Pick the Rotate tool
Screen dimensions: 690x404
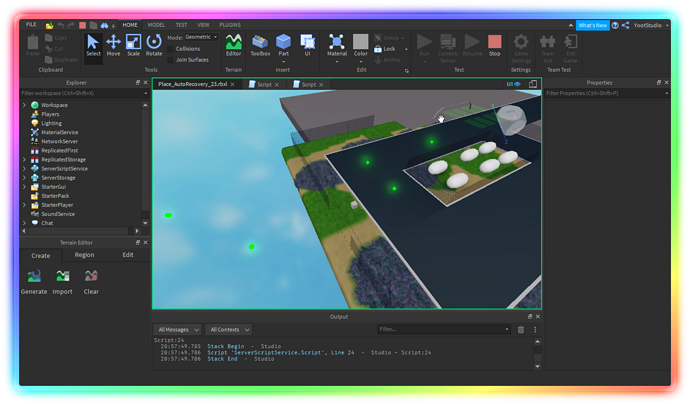point(154,45)
